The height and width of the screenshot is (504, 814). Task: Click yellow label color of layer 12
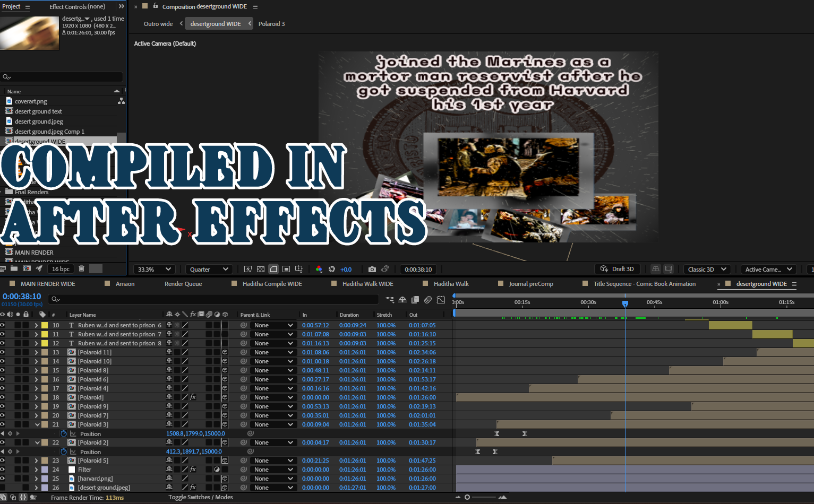click(45, 343)
